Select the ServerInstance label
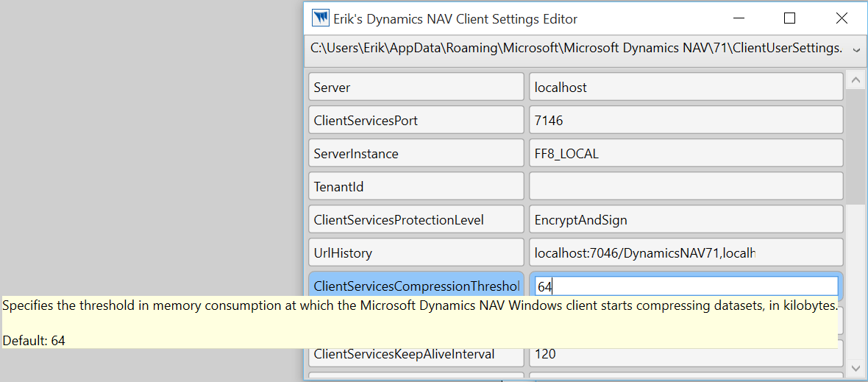868x382 pixels. pyautogui.click(x=416, y=153)
